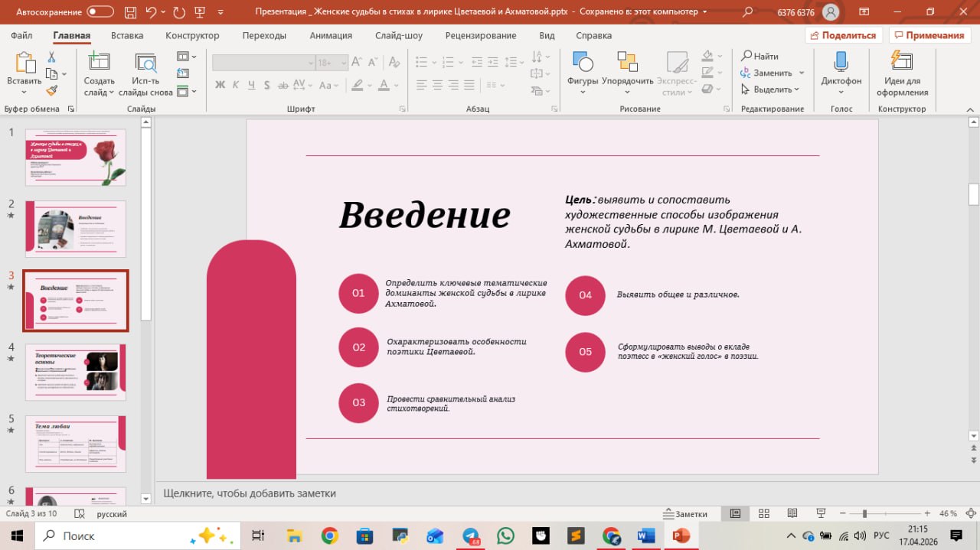The height and width of the screenshot is (550, 980).
Task: Switch to the Конструктор tab
Action: (192, 35)
